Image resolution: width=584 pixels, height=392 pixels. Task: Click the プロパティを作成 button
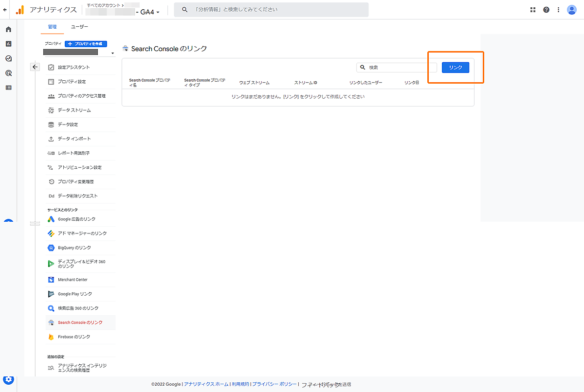[x=86, y=44]
